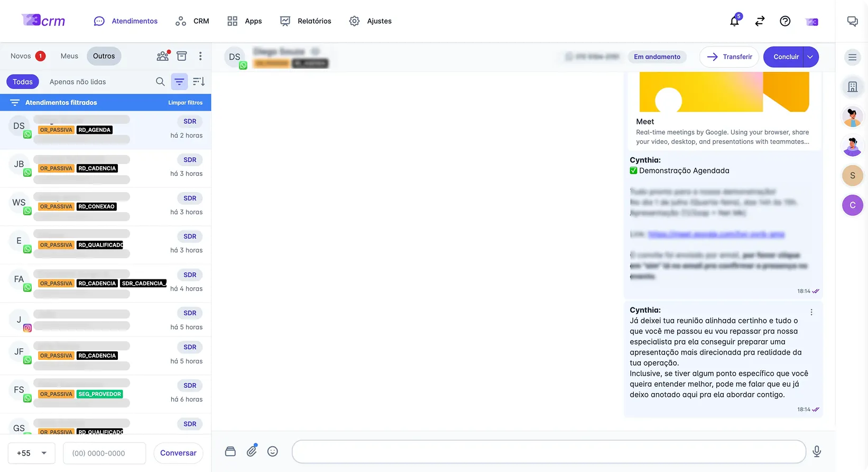Image resolution: width=868 pixels, height=472 pixels.
Task: Open the WS conversation with RD_CONEXAO tag
Action: pos(106,207)
